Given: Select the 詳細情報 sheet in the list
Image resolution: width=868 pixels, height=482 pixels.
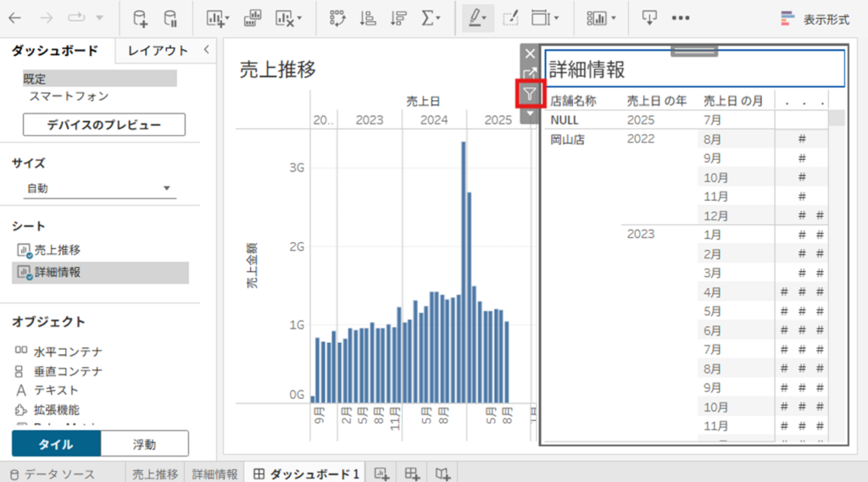Looking at the screenshot, I should pos(100,273).
